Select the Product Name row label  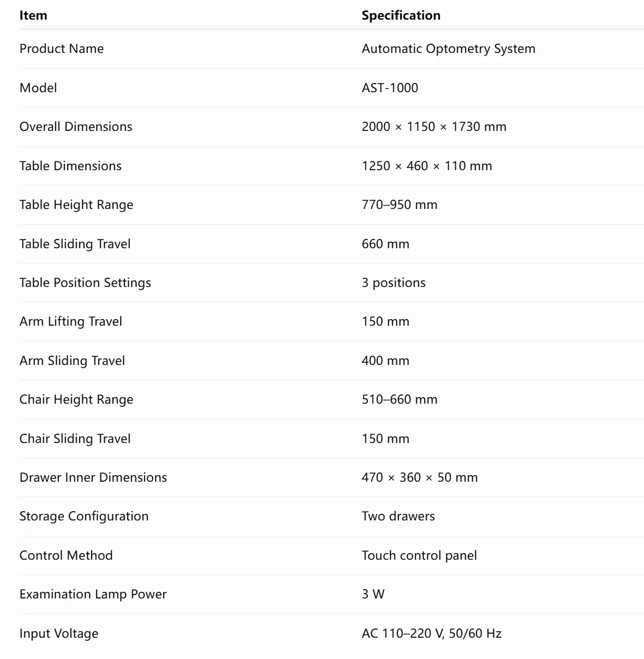62,49
